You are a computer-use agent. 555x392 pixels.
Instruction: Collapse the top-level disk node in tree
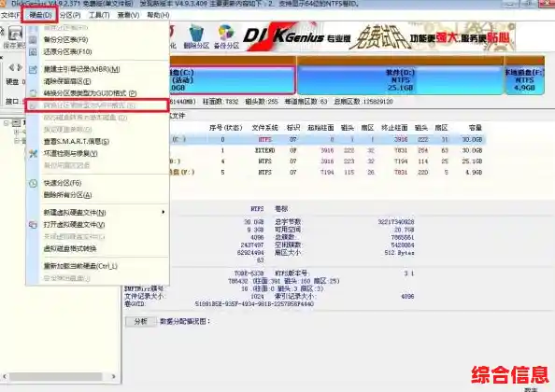pos(7,122)
